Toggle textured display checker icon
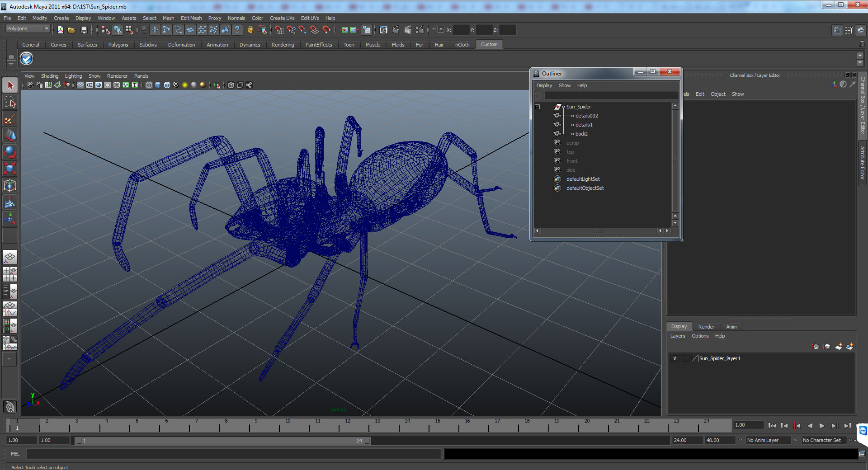 pyautogui.click(x=176, y=85)
